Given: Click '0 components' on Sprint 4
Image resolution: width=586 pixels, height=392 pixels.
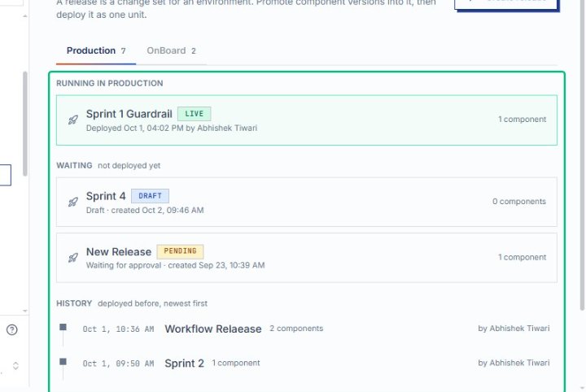Looking at the screenshot, I should [519, 202].
